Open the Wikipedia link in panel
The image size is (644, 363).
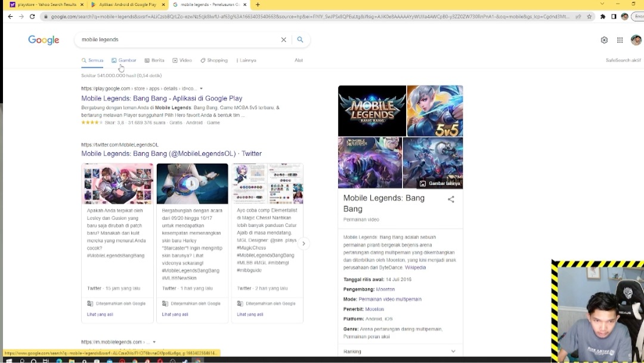point(415,267)
